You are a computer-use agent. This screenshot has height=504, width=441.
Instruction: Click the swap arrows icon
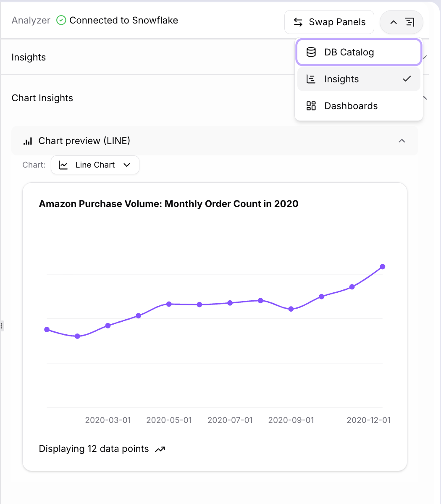[298, 22]
